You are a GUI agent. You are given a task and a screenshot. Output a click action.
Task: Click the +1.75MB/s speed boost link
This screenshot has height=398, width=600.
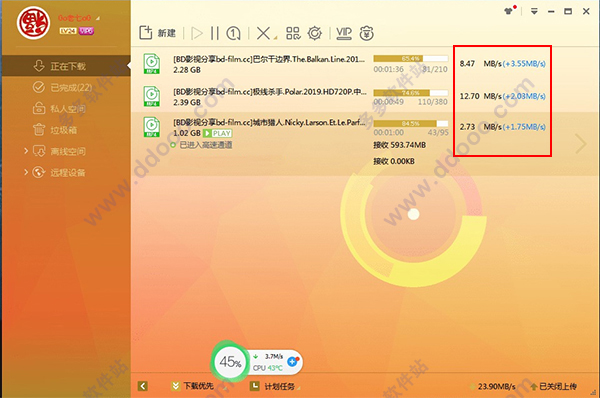524,127
